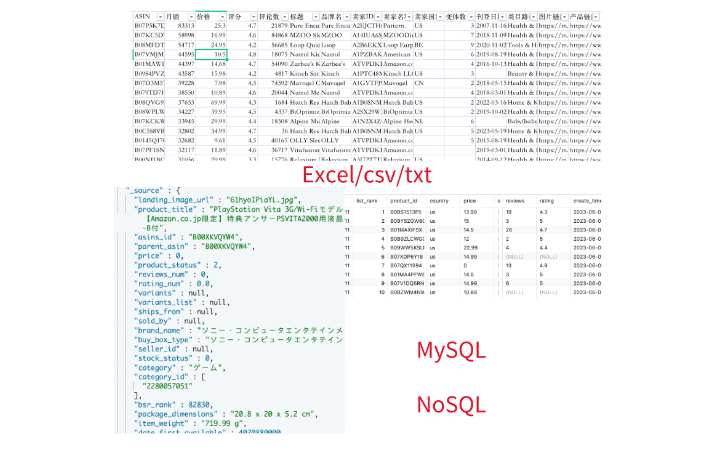Select the brand cell Zarbee's
Viewport: 720px width, 450px height.
click(333, 64)
